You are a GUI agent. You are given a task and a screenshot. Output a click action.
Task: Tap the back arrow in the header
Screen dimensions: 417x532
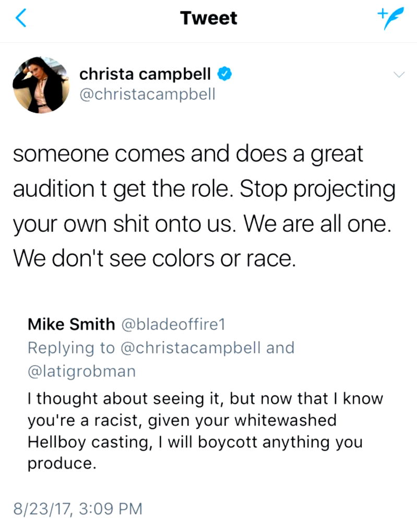point(21,19)
